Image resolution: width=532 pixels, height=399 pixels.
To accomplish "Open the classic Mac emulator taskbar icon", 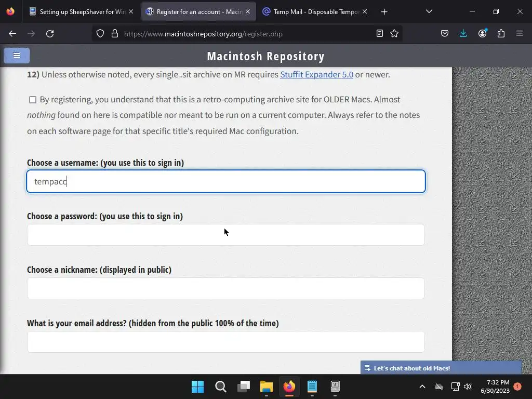I will [335, 387].
